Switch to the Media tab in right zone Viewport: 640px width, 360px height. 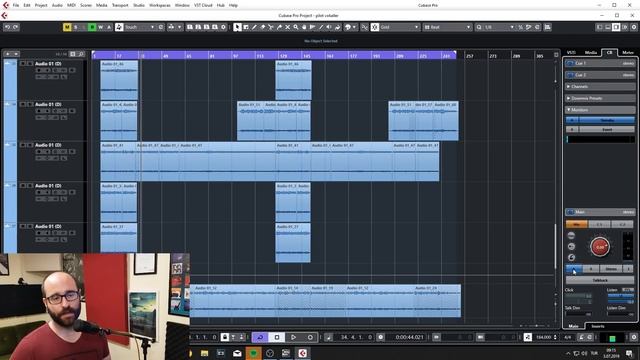[591, 53]
